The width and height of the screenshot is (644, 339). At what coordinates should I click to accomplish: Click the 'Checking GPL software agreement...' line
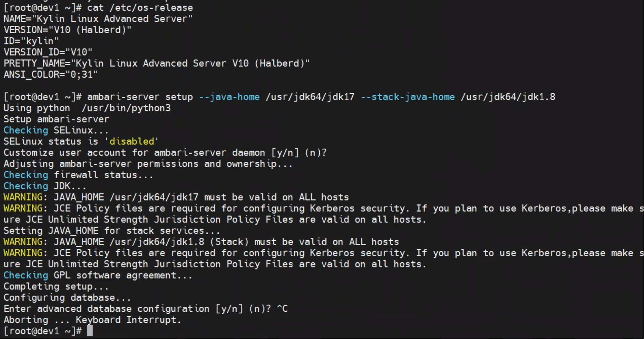tap(98, 275)
